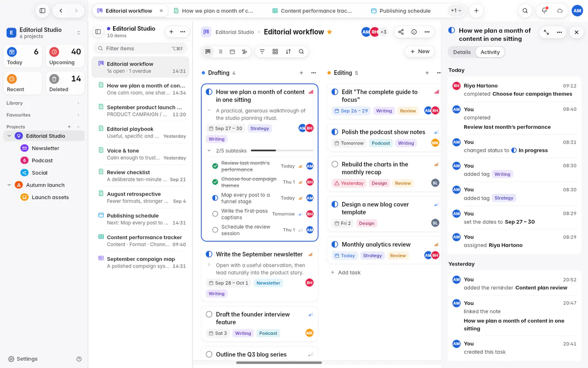Mark 'Draft the founder interview feature' as done
Image resolution: width=588 pixels, height=368 pixels.
tap(209, 314)
